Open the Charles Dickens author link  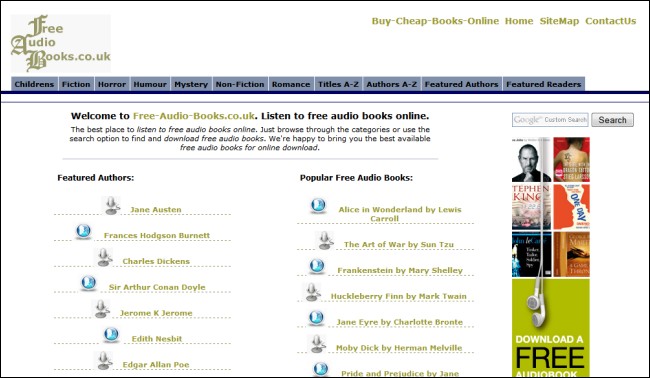[x=156, y=262]
